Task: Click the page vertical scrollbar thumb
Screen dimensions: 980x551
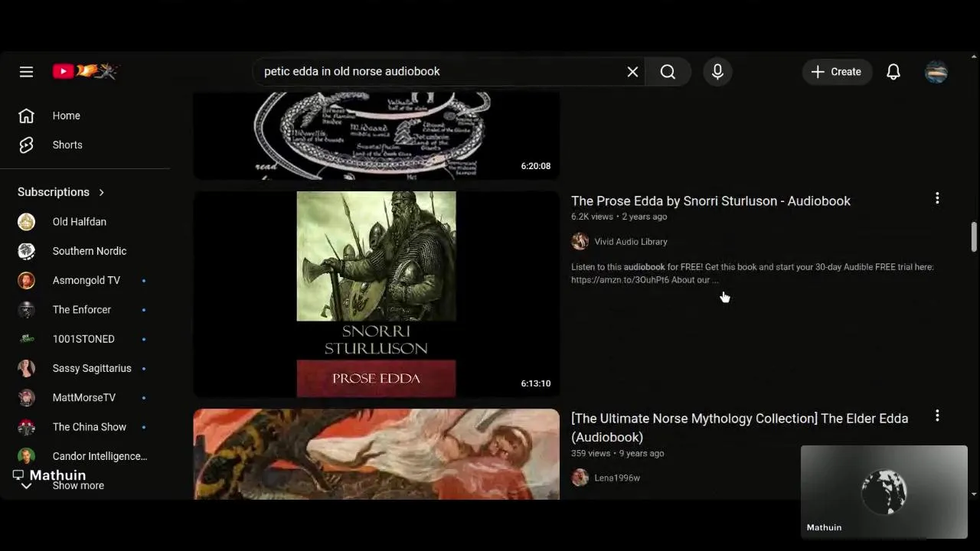Action: [x=974, y=236]
